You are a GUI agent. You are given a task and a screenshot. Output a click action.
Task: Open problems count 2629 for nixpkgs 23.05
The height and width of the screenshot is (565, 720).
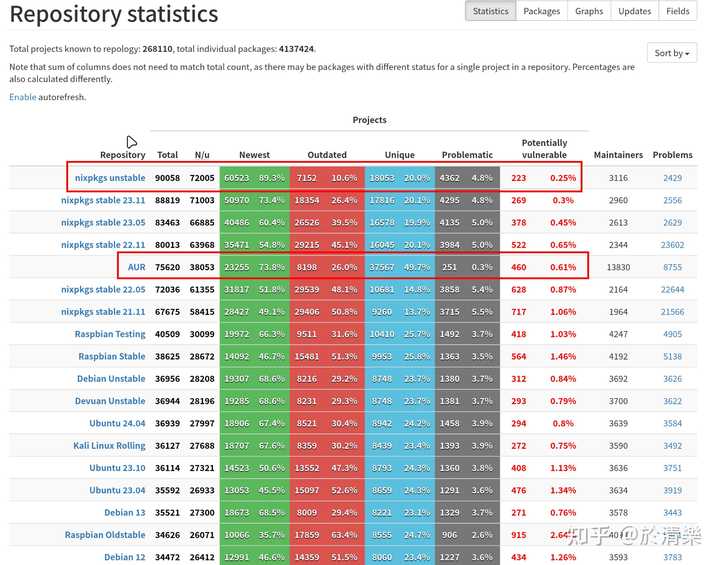[x=672, y=222]
